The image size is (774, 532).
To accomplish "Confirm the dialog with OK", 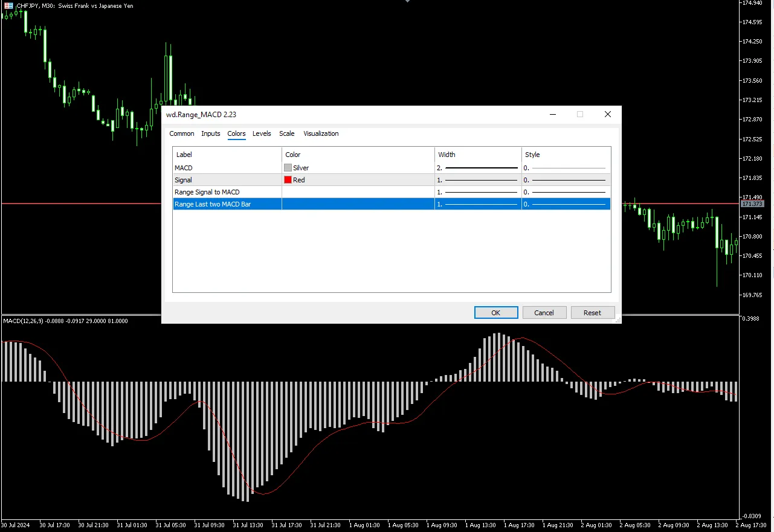I will point(496,313).
